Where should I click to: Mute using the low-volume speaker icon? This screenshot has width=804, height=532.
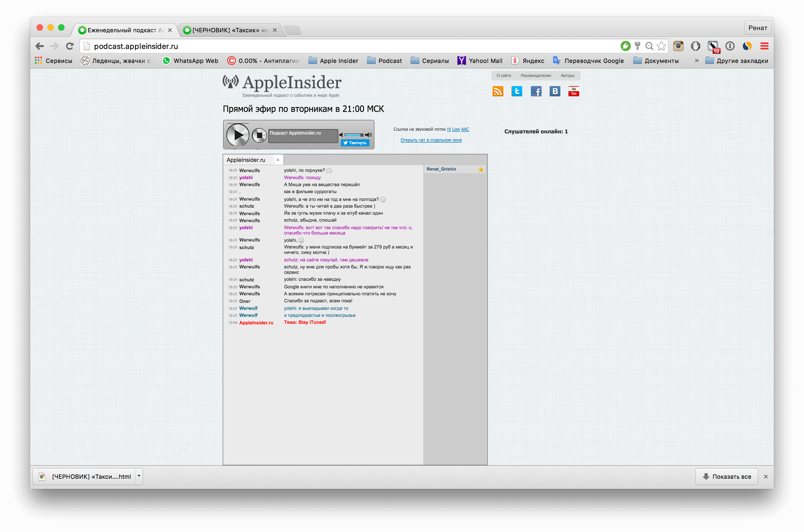pos(341,135)
